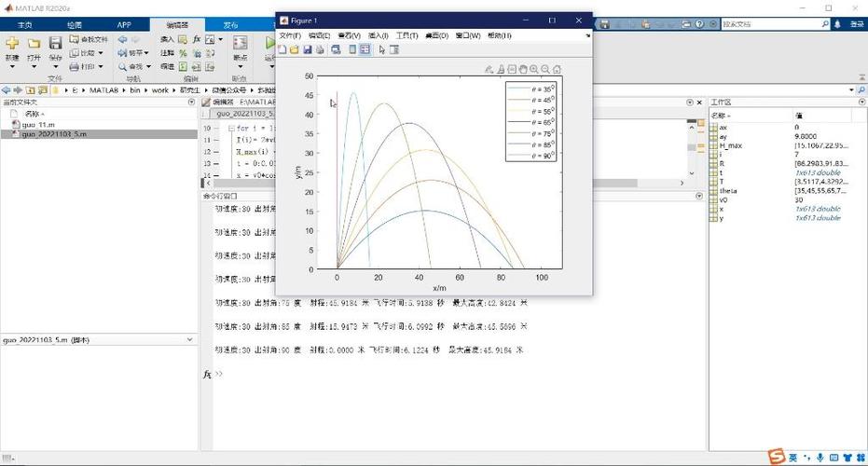
Task: Open Figure 1 Window (窗口) menu
Action: (468, 35)
